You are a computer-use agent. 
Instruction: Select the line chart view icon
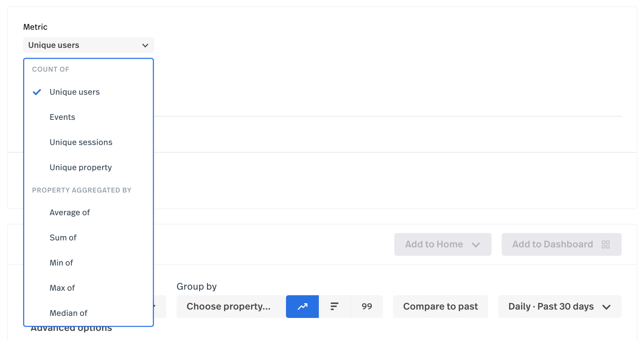[x=302, y=306]
